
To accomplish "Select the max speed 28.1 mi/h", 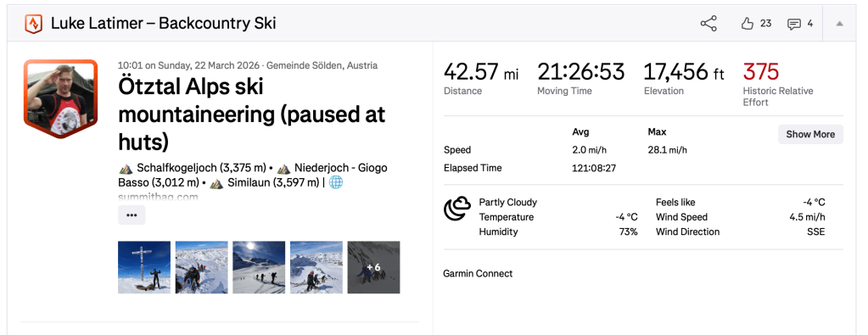I will [x=667, y=150].
